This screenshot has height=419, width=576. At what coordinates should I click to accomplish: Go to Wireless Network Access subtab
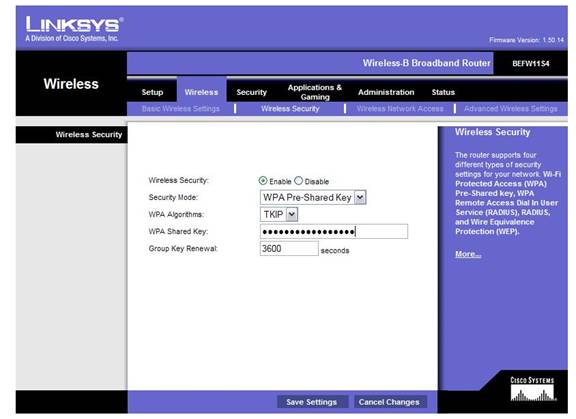pyautogui.click(x=400, y=109)
